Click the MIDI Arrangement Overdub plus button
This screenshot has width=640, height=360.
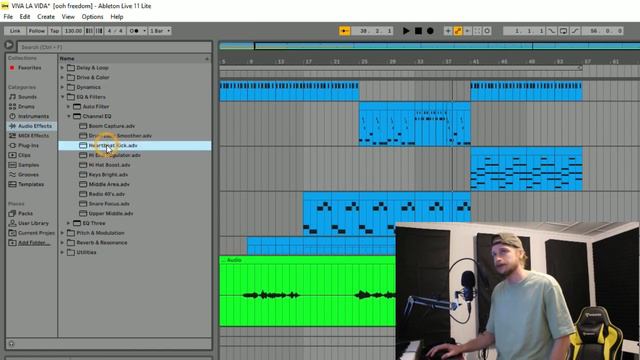tap(448, 31)
